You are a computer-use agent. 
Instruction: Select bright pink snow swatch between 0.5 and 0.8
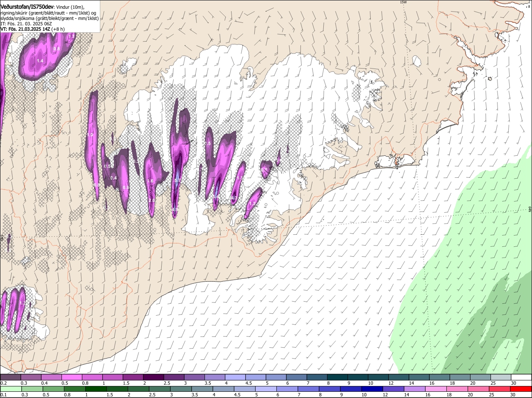[71, 377]
